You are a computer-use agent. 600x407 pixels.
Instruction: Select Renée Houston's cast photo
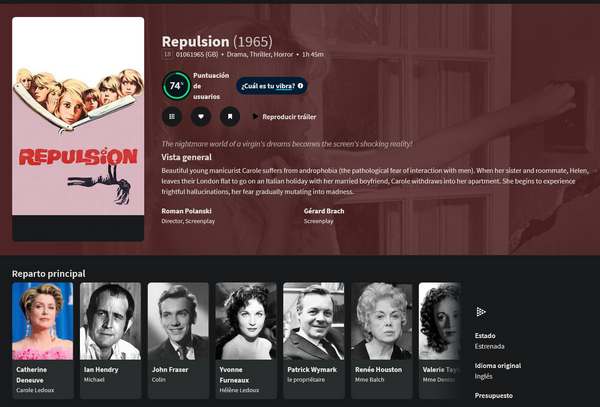pos(382,321)
